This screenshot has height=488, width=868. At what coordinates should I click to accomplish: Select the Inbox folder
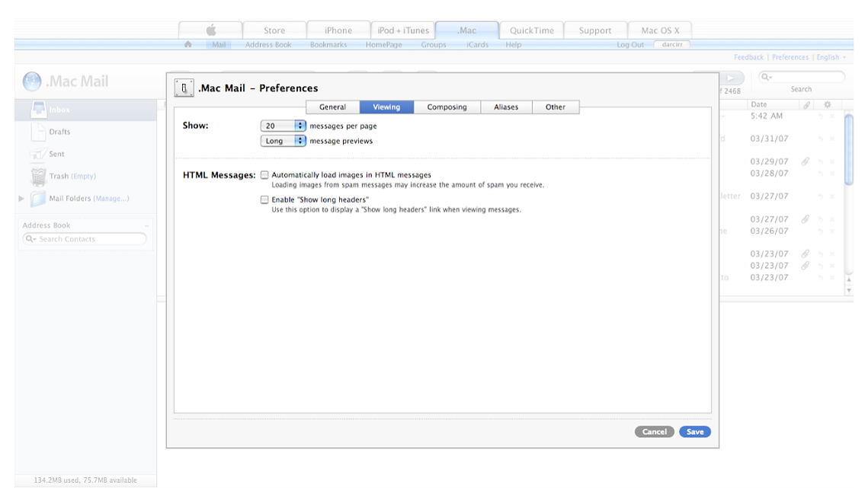[86, 110]
